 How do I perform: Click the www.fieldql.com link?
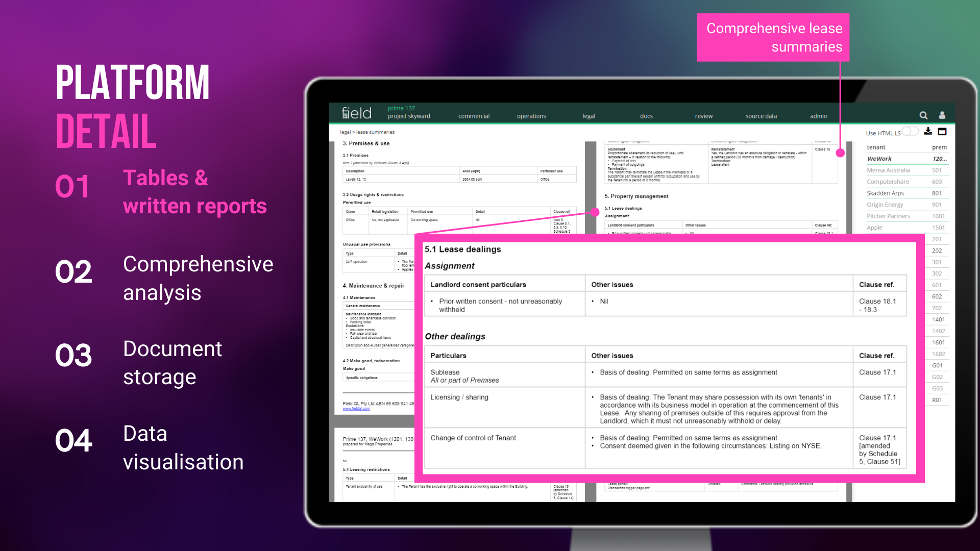point(356,409)
